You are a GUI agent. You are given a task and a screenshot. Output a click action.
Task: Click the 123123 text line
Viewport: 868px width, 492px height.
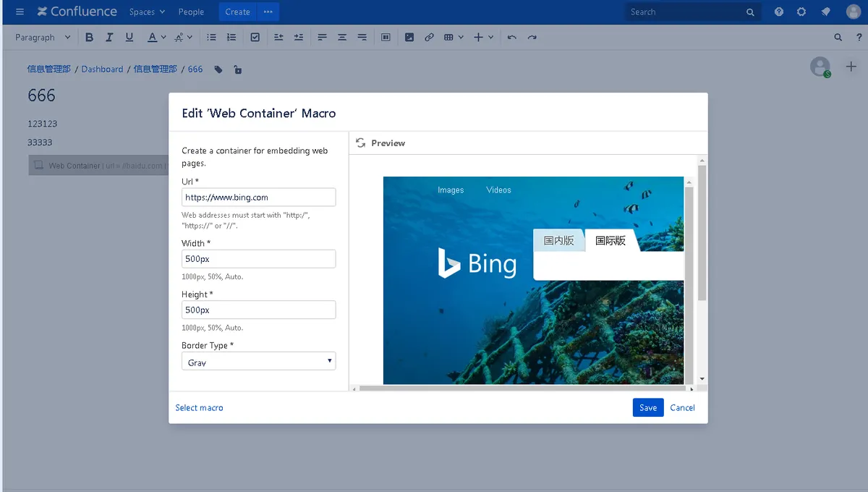coord(42,124)
